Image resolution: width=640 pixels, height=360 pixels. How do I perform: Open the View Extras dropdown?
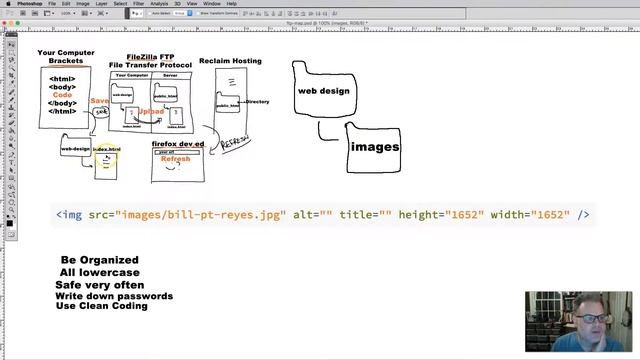tap(49, 13)
